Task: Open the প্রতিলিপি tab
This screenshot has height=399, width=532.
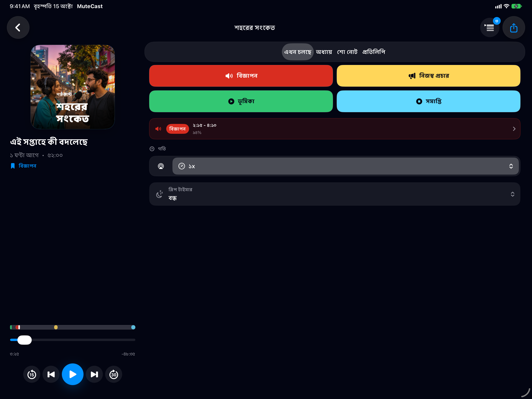Action: click(x=374, y=52)
